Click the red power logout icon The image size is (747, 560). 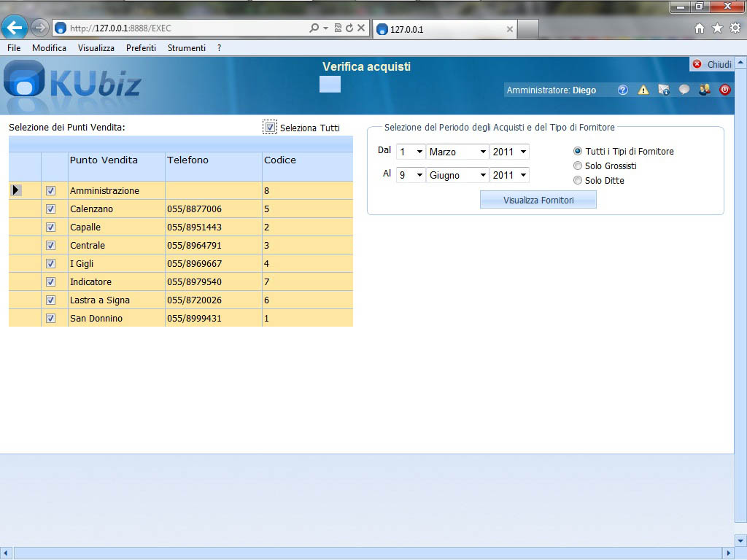coord(724,90)
